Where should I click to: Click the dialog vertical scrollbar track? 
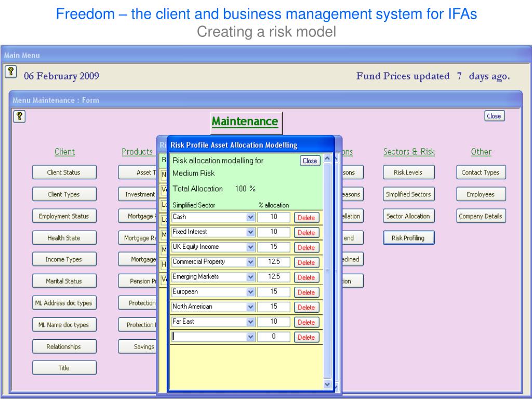pyautogui.click(x=327, y=271)
